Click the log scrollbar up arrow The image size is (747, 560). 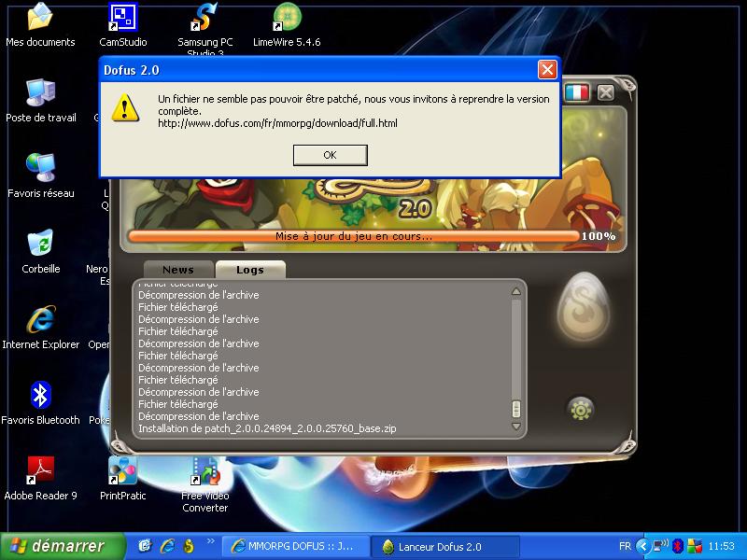(x=516, y=291)
